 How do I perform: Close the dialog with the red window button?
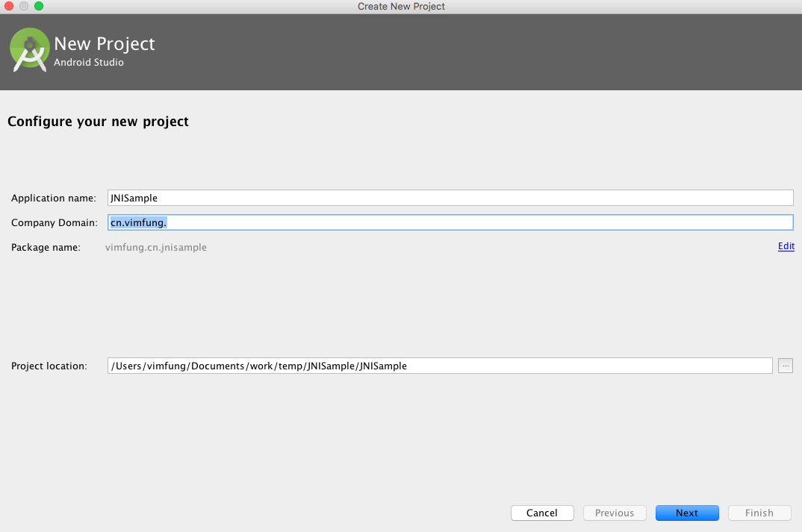point(9,6)
